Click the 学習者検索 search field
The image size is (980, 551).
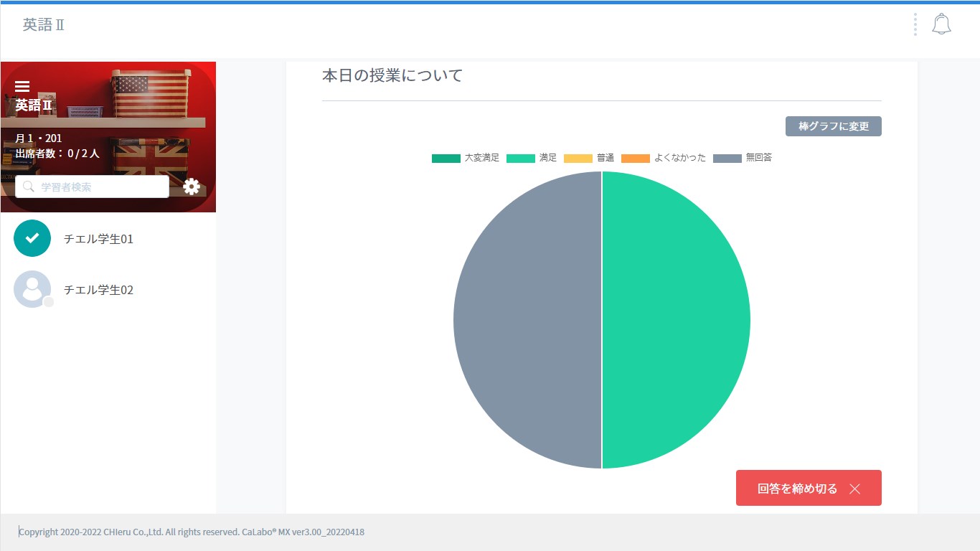coord(92,187)
